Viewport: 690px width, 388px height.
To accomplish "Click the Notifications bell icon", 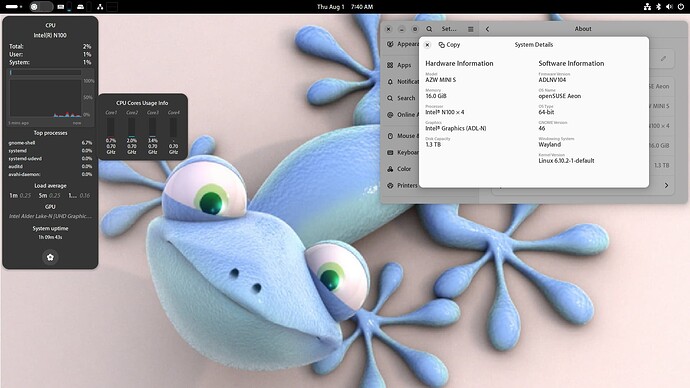I will tap(390, 81).
